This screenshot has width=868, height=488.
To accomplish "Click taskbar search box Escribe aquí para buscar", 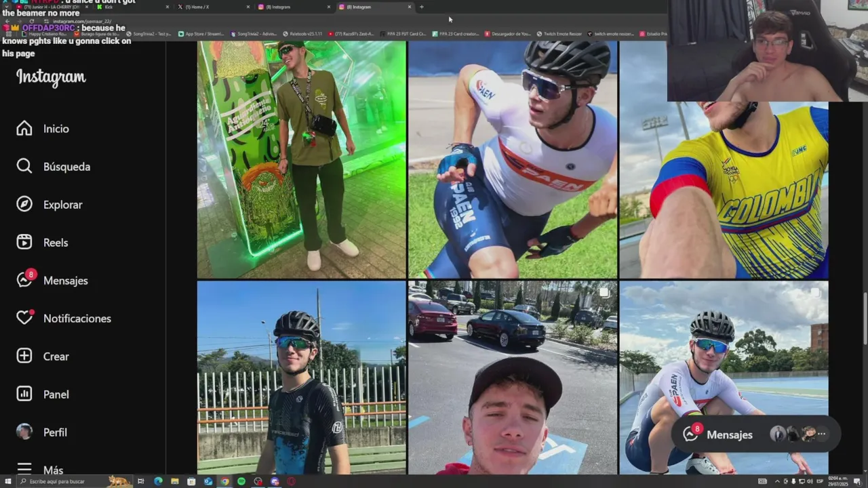I will pos(75,481).
